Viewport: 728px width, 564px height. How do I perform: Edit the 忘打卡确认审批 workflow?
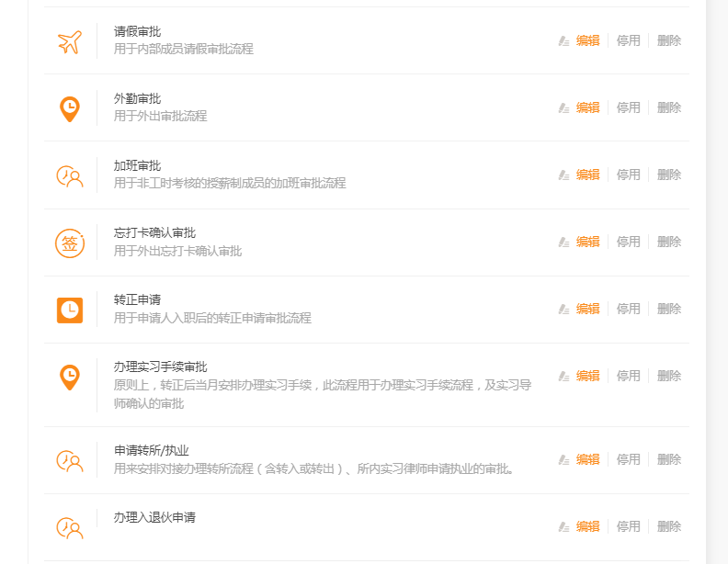click(x=588, y=242)
